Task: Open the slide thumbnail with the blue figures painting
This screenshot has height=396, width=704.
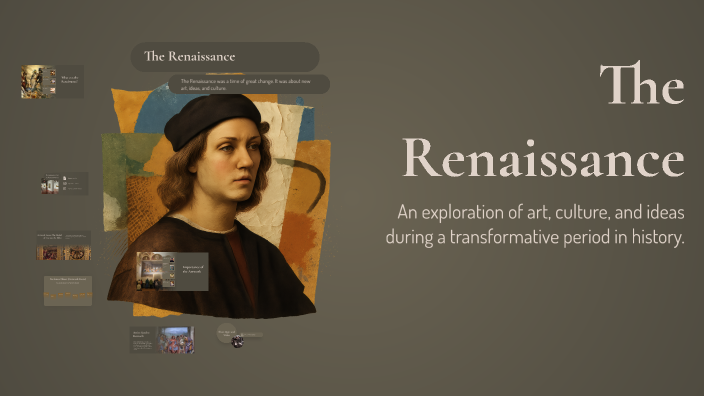Action: pyautogui.click(x=163, y=340)
